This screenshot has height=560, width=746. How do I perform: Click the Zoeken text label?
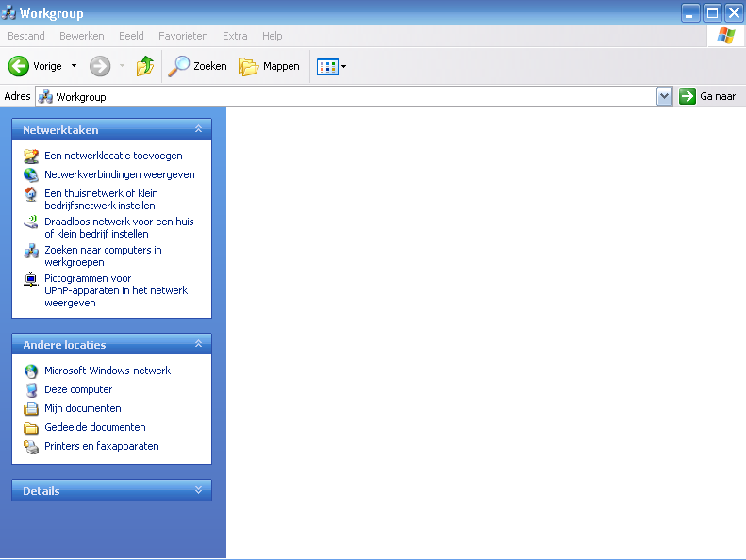point(209,67)
